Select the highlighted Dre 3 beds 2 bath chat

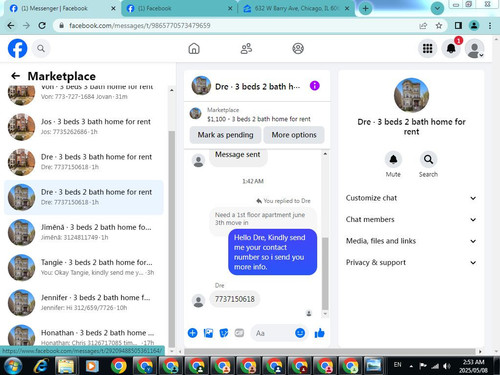click(84, 197)
